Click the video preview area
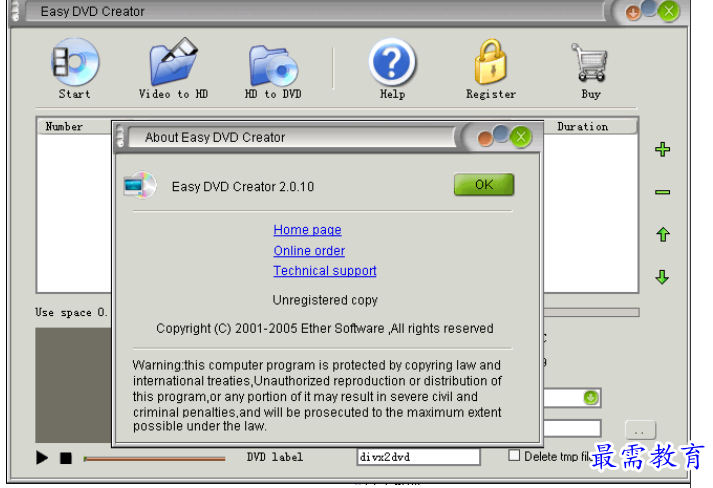 (74, 385)
